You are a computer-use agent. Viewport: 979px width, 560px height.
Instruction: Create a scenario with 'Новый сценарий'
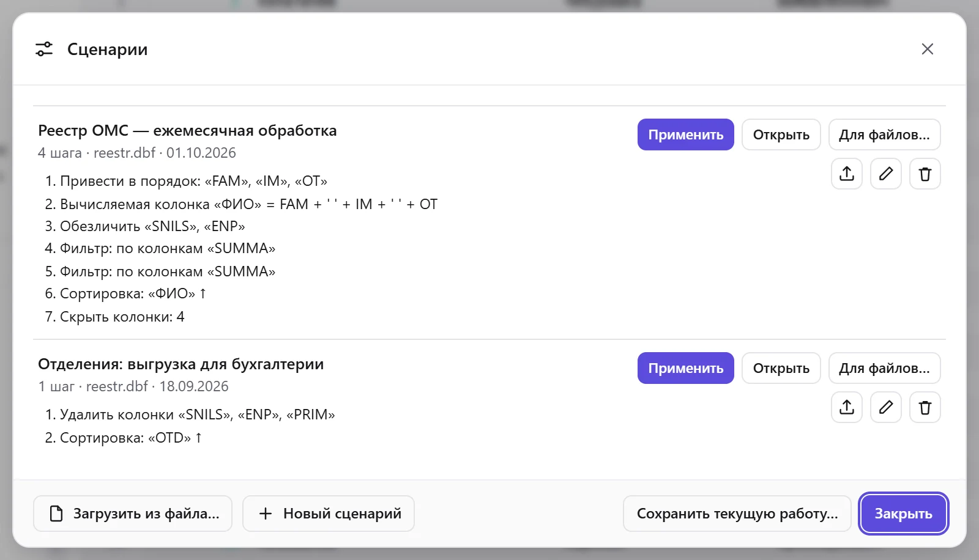[x=329, y=514]
